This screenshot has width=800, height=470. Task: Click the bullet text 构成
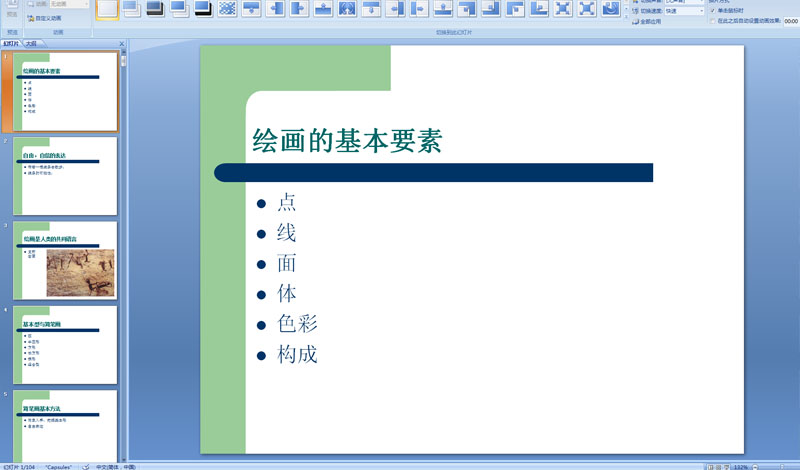coord(297,354)
